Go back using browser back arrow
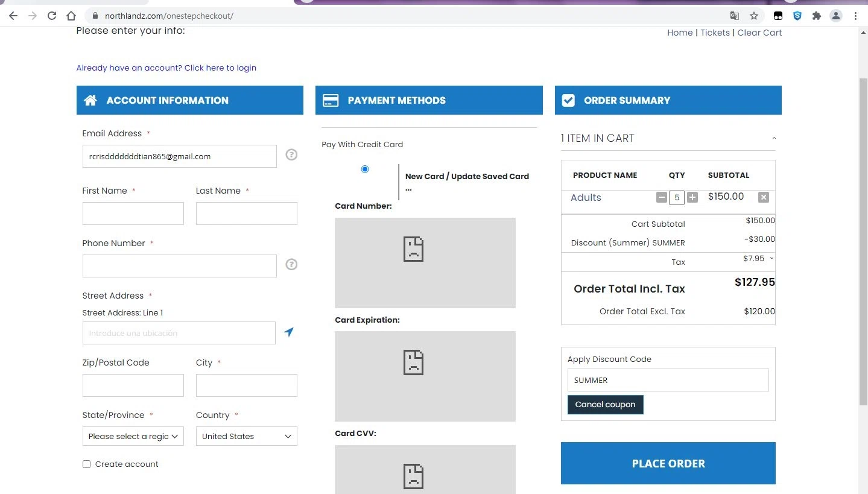 (13, 16)
